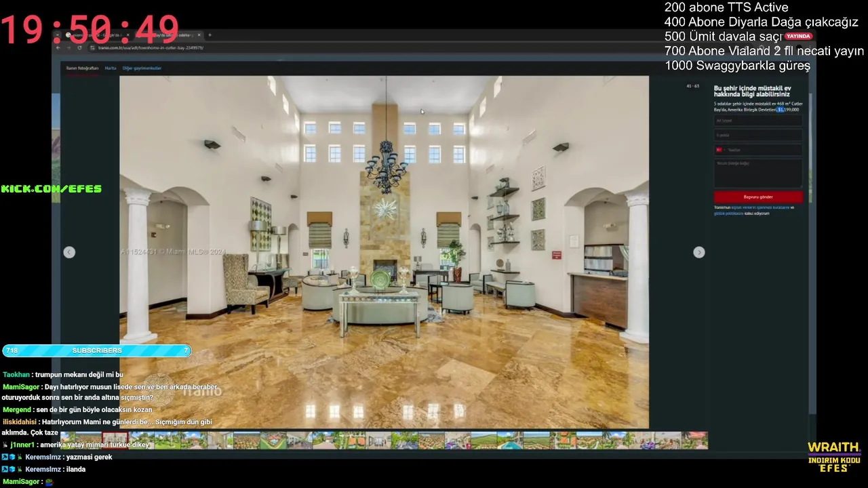
Task: Reload the tranio.com.tr page
Action: (79, 47)
